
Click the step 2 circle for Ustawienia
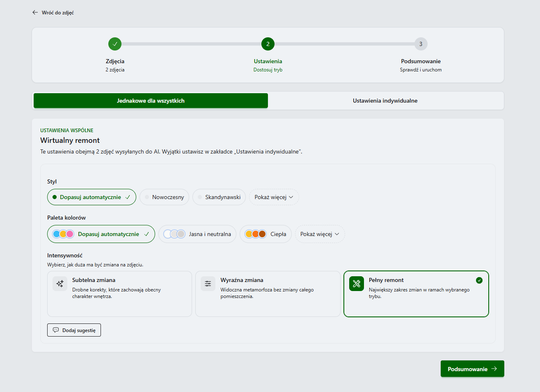268,44
